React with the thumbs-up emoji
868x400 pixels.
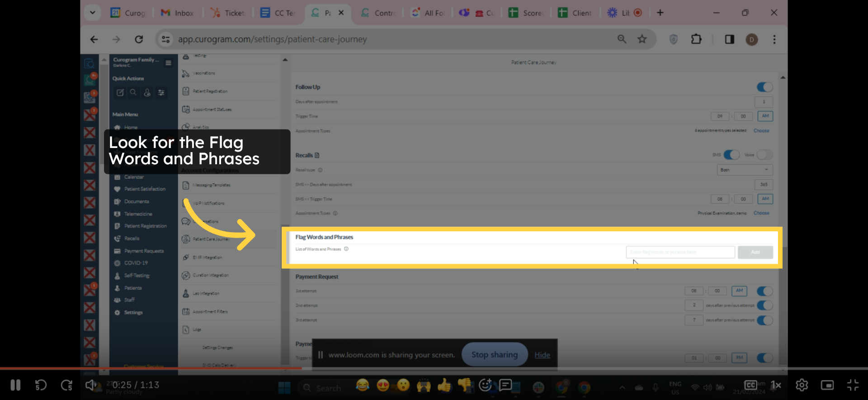(444, 385)
